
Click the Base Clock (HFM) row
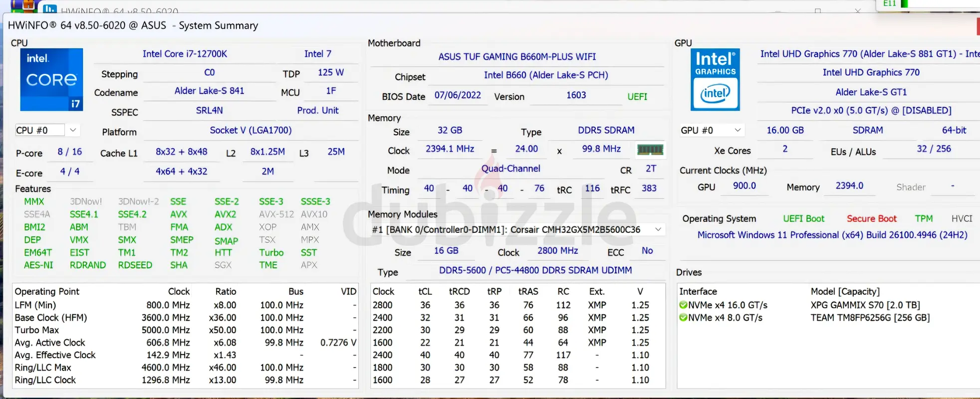click(185, 318)
